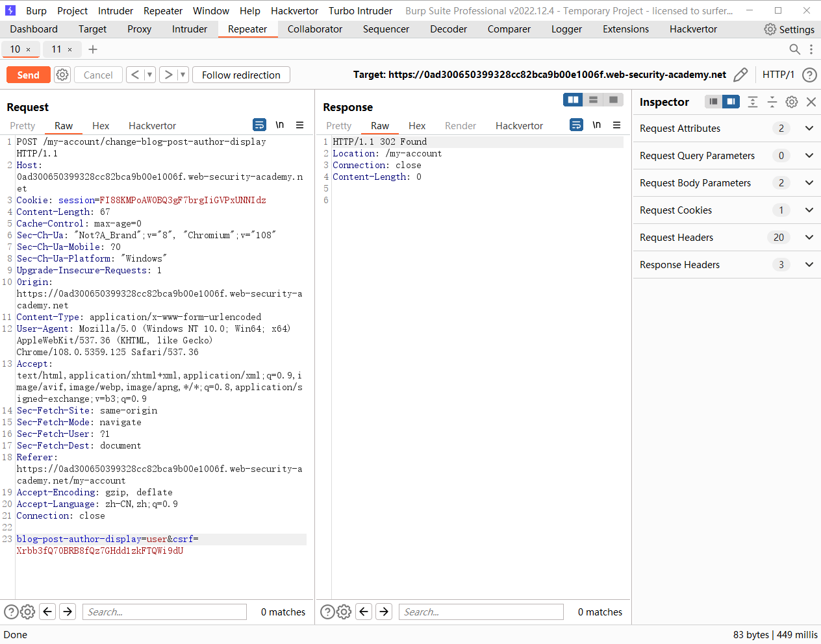
Task: Open Repeater help question mark icon
Action: click(809, 75)
